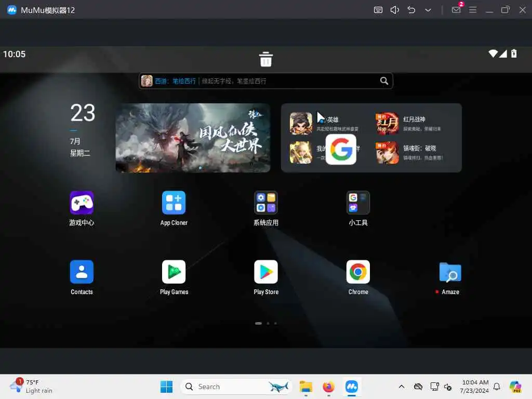The image size is (532, 399).
Task: Click the muted volume icon in system tray
Action: [448, 387]
